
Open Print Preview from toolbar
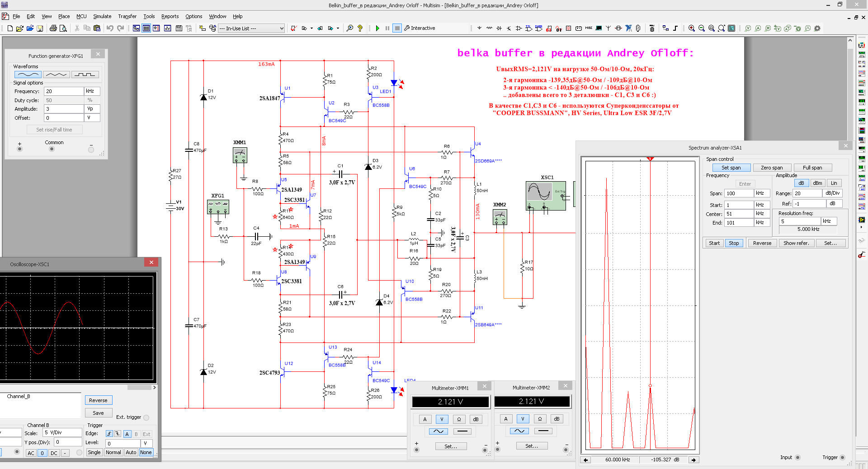63,28
